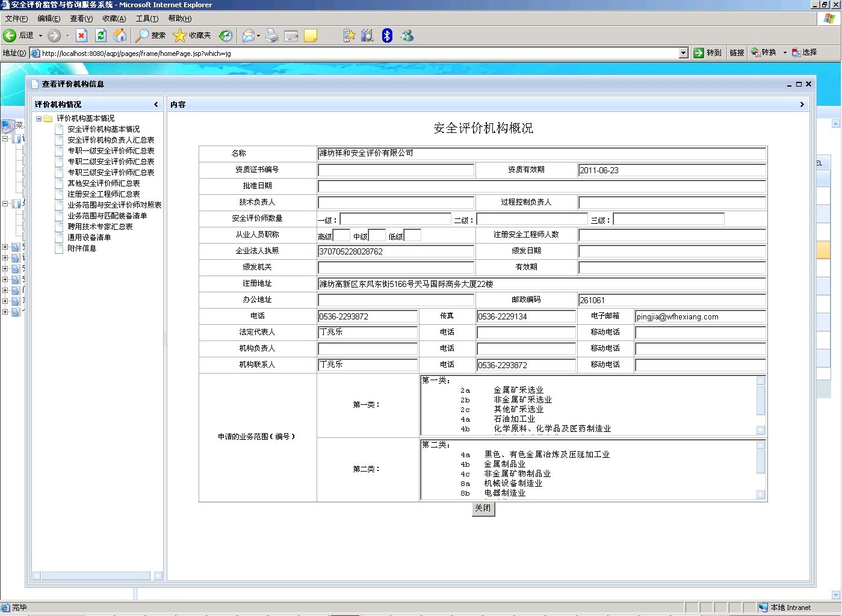842x616 pixels.
Task: Click the 资质证书编号 input field
Action: (396, 170)
